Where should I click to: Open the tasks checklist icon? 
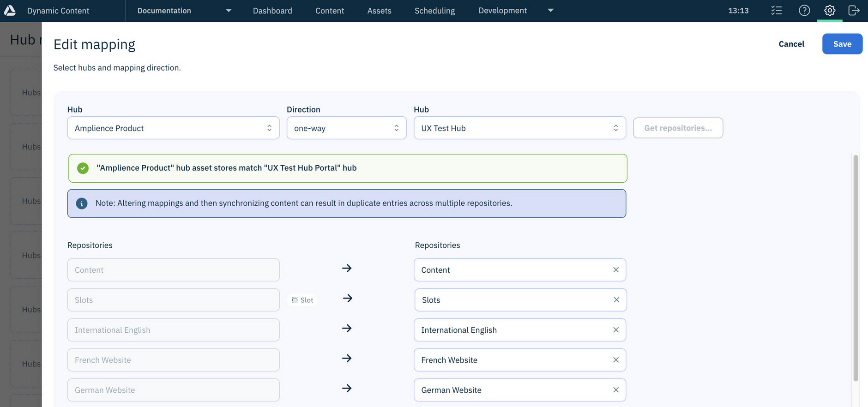click(x=777, y=10)
